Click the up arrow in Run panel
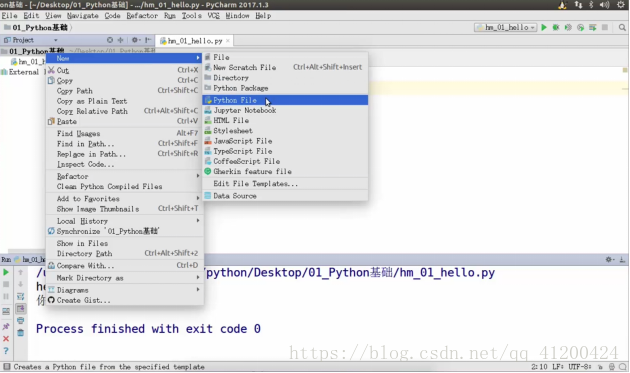 click(20, 272)
